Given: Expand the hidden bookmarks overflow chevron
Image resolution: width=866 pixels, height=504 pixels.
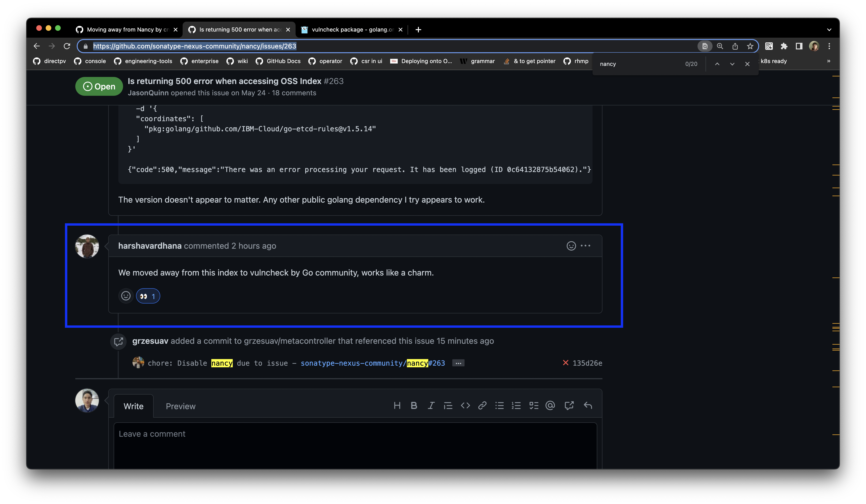Looking at the screenshot, I should 829,61.
